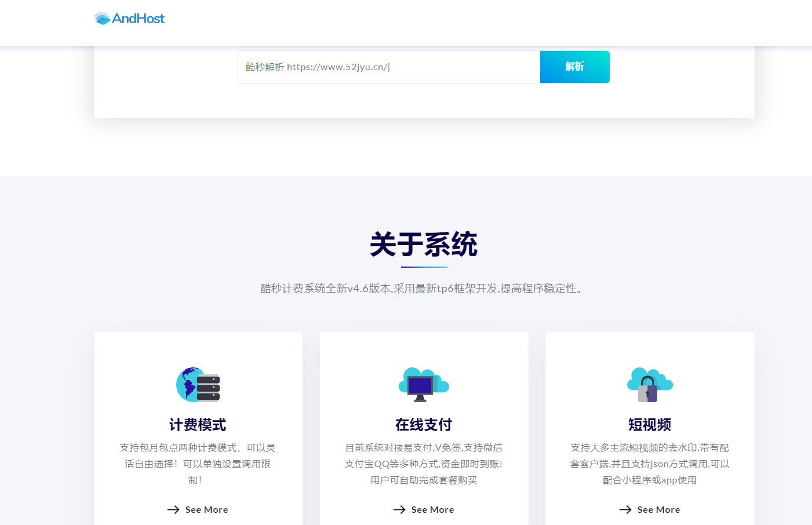
Task: Select the 短视频 card title
Action: point(650,425)
